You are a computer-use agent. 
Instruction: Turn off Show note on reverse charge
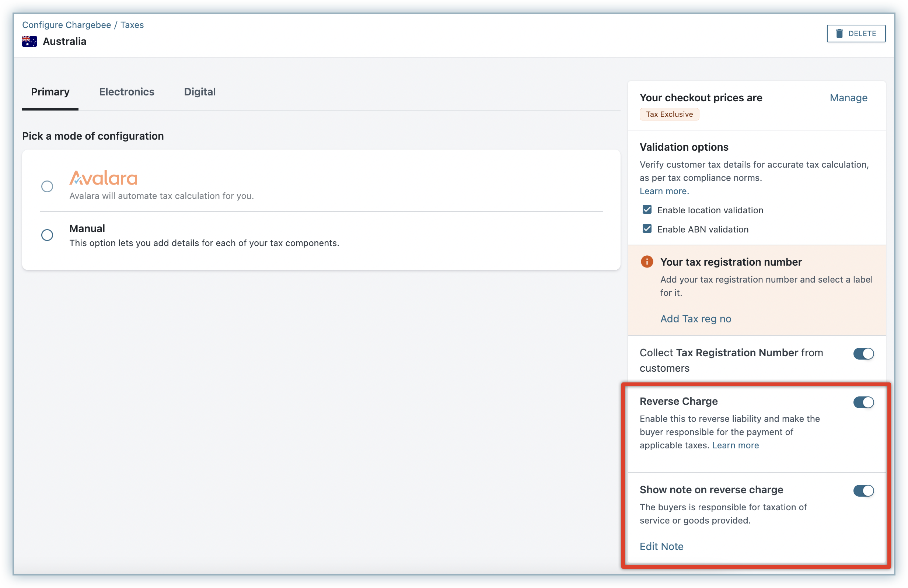click(x=863, y=490)
